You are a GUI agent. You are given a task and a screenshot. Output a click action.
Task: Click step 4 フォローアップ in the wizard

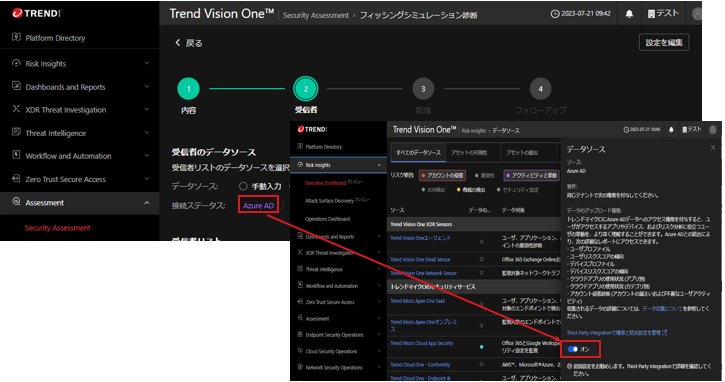pyautogui.click(x=540, y=89)
